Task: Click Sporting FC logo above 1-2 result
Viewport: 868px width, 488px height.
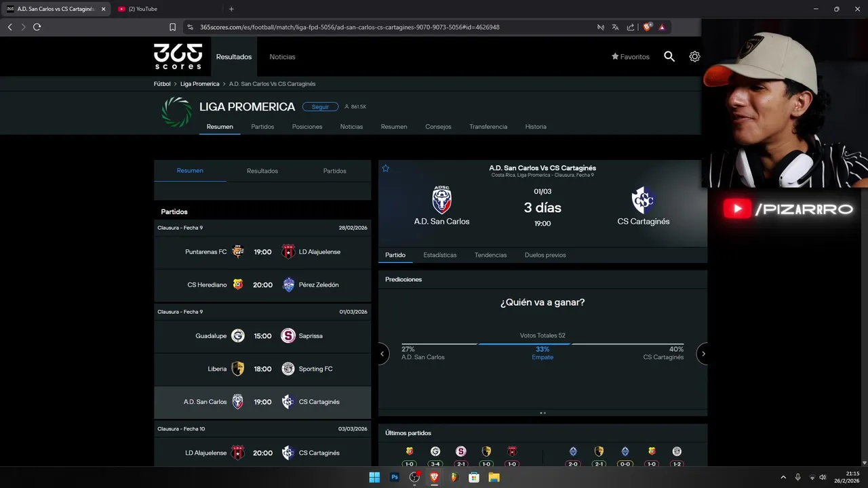Action: [677, 451]
